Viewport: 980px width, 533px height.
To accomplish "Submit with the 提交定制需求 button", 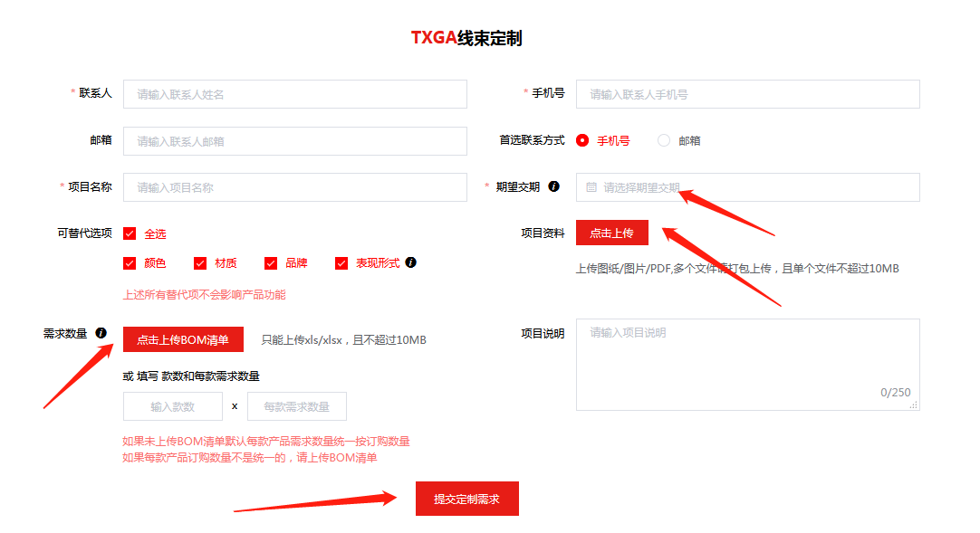I will coord(466,499).
